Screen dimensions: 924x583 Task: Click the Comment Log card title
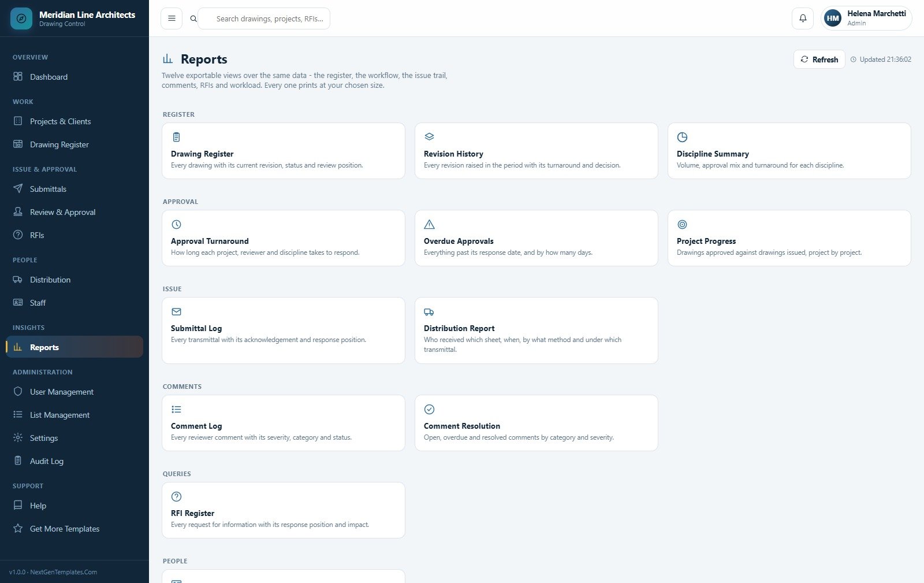196,426
